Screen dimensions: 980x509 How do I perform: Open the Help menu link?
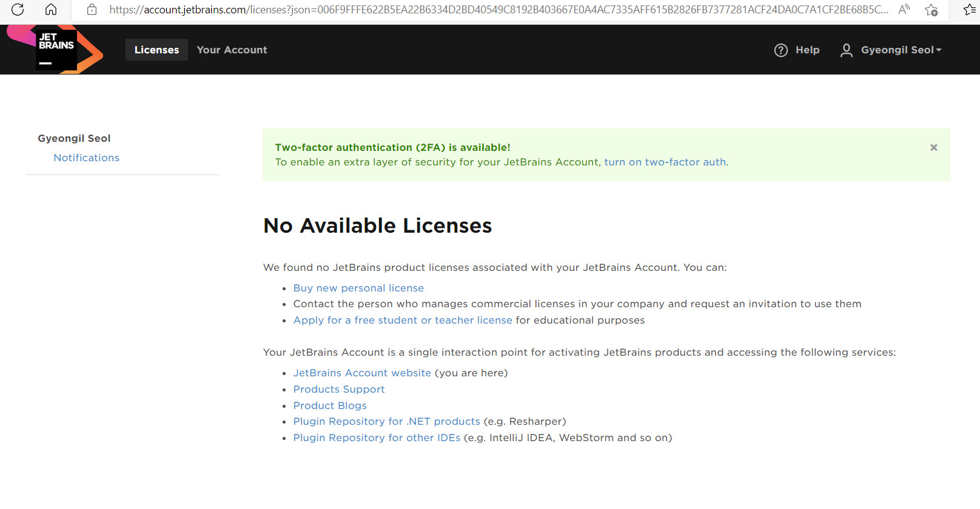[807, 50]
